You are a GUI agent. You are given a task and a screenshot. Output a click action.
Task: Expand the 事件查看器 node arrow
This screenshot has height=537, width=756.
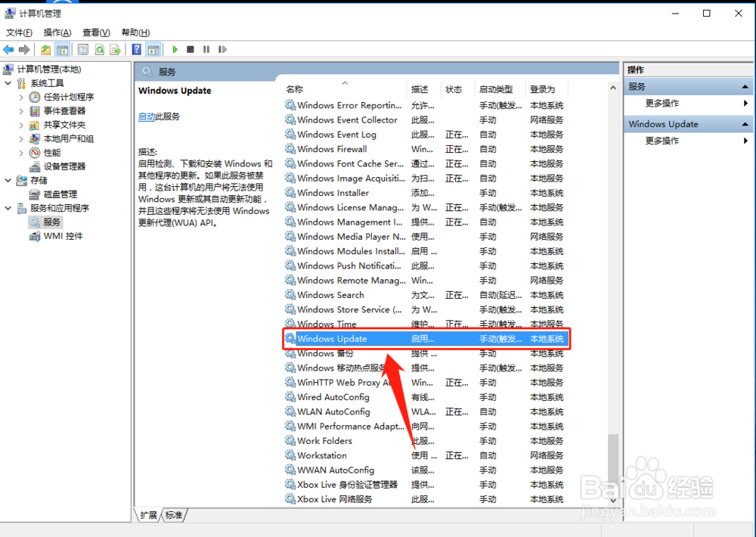tap(21, 111)
